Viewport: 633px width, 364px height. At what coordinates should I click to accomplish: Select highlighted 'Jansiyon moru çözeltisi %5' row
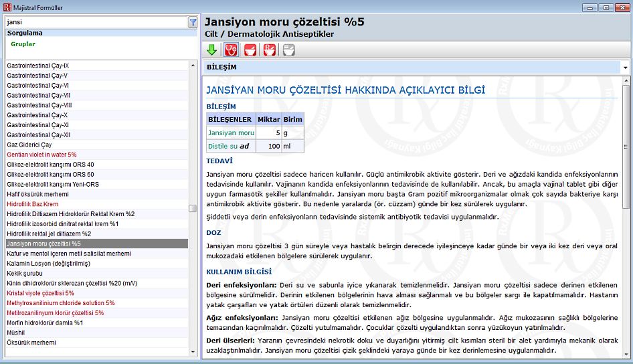point(96,244)
